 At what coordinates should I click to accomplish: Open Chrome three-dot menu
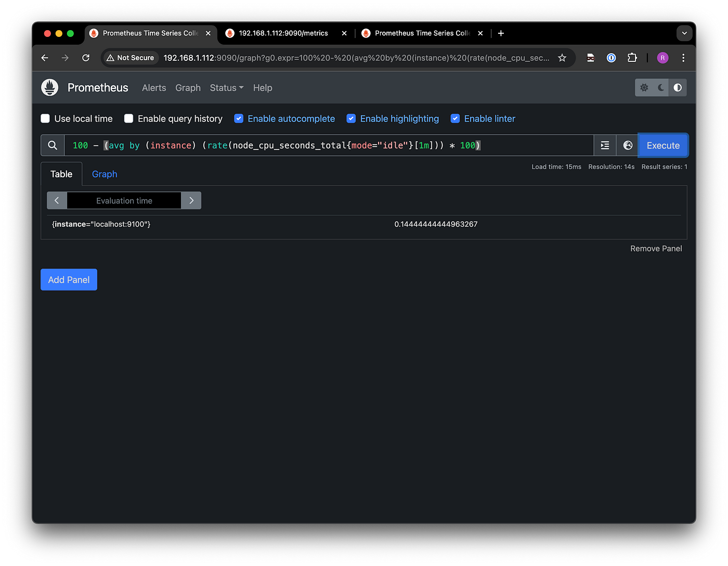click(x=683, y=58)
